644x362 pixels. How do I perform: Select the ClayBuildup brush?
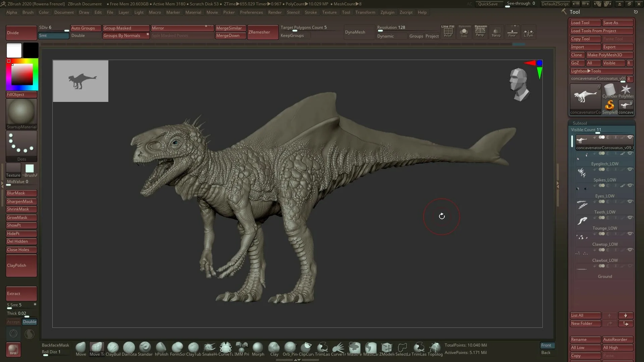(113, 347)
